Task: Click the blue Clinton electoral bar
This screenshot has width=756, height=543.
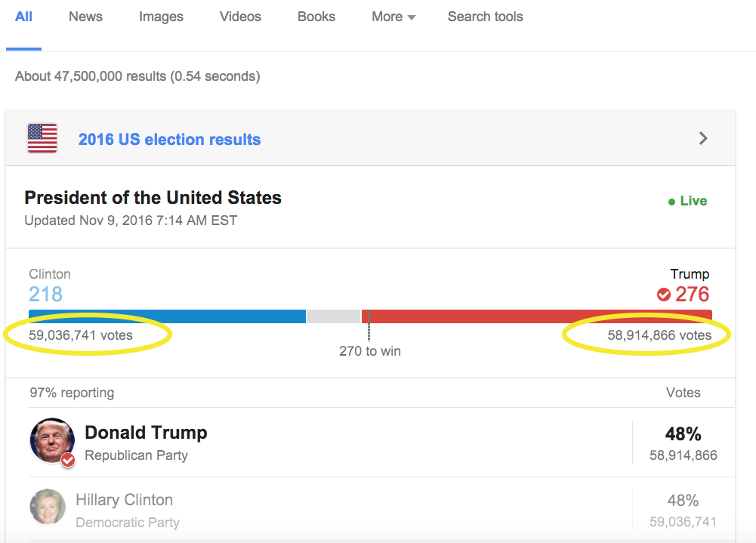Action: tap(168, 316)
